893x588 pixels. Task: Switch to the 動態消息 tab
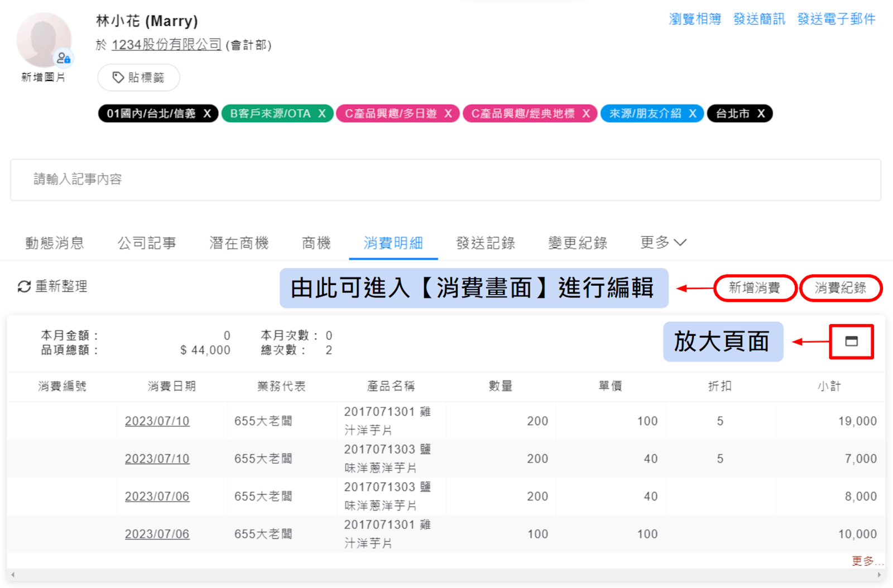click(55, 243)
